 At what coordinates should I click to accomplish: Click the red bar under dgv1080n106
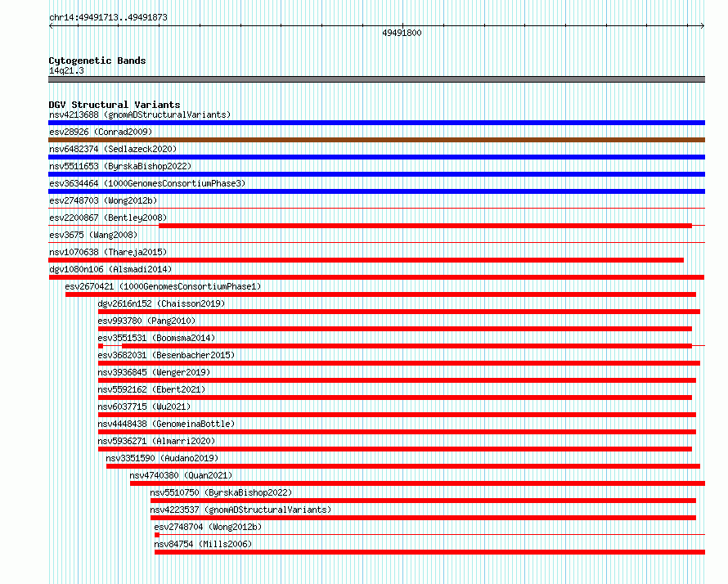coord(376,277)
